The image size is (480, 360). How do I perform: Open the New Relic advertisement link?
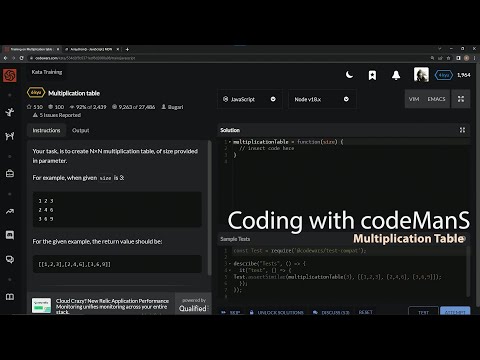point(112,306)
